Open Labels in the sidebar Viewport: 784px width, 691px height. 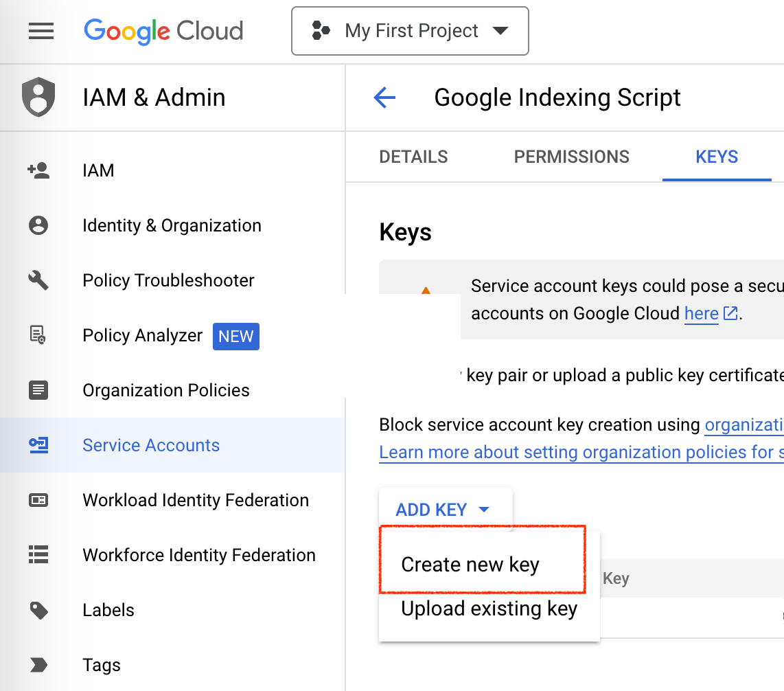click(x=172, y=610)
